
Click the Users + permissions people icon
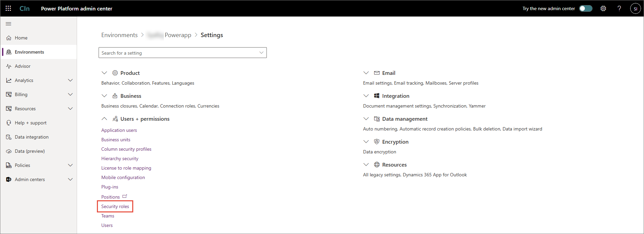pyautogui.click(x=115, y=119)
